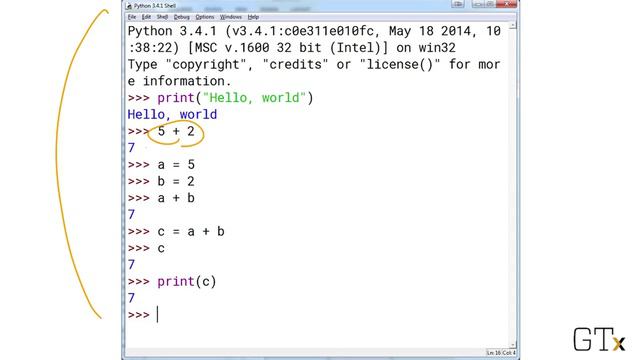Click the scrollbar down arrow

tap(513, 345)
